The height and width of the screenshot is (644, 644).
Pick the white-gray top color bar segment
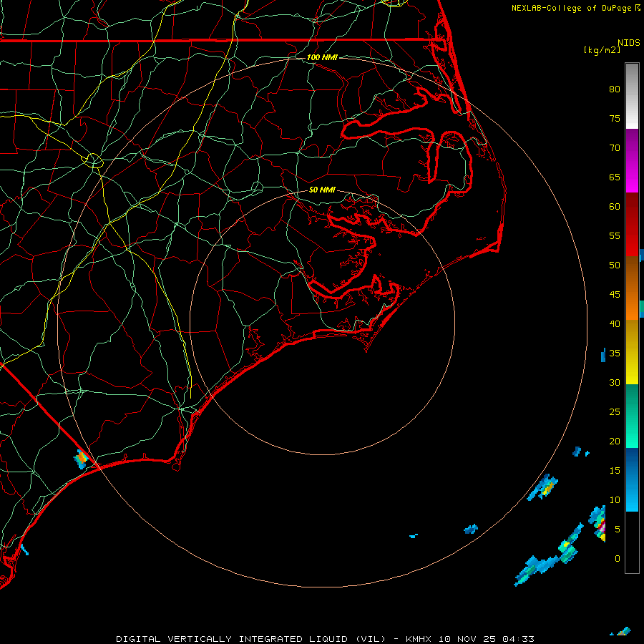(632, 96)
